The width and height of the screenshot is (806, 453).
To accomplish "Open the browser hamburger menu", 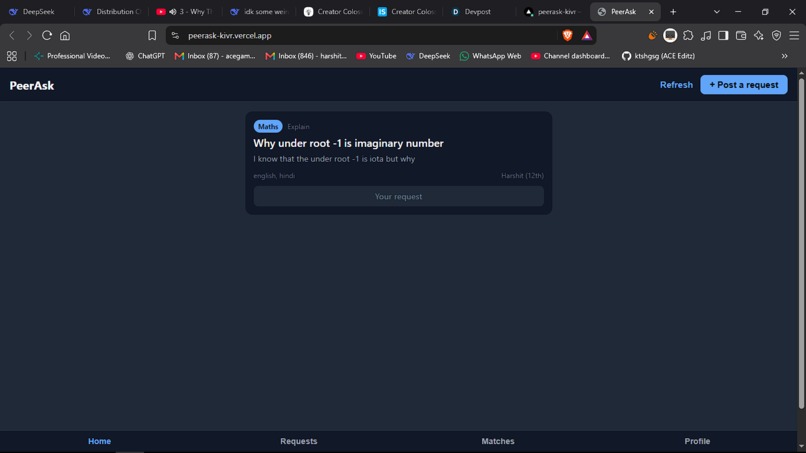I will click(794, 35).
